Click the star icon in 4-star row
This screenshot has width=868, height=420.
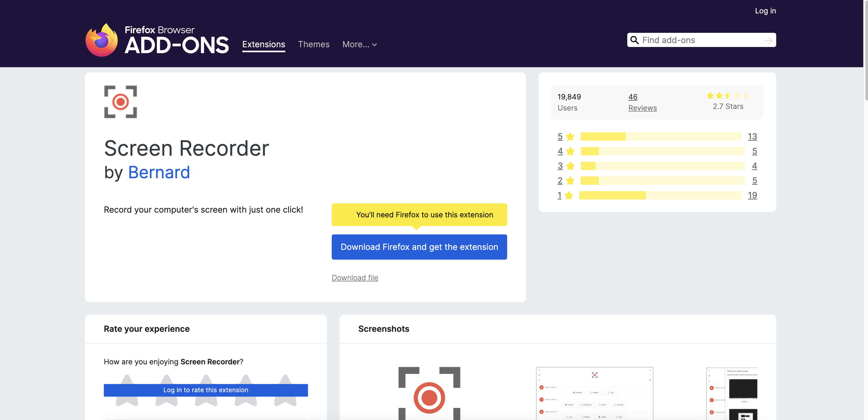point(570,151)
